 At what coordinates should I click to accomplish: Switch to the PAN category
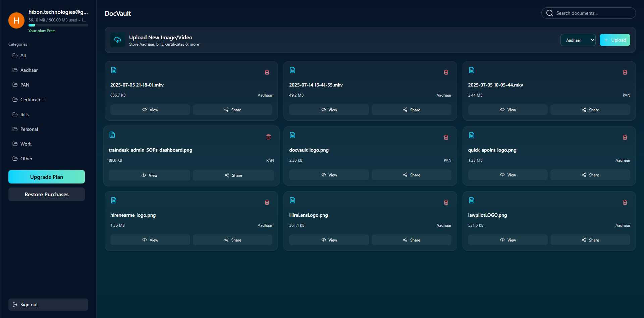[24, 85]
